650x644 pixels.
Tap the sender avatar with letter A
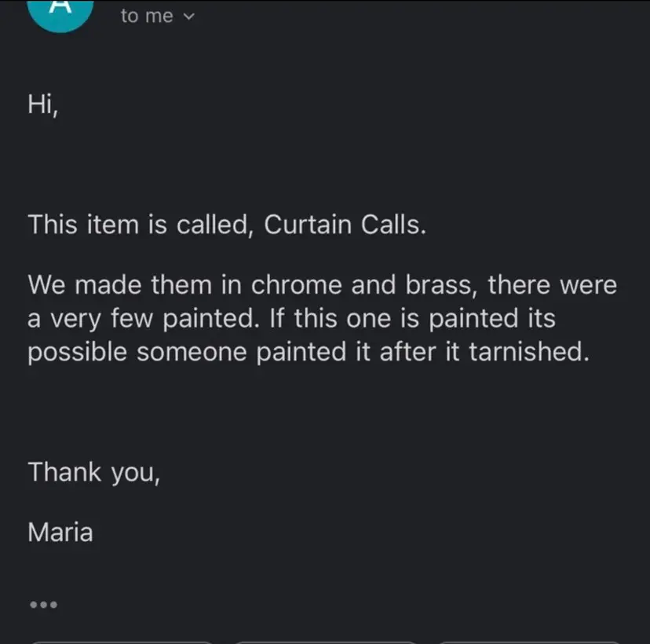(x=60, y=11)
